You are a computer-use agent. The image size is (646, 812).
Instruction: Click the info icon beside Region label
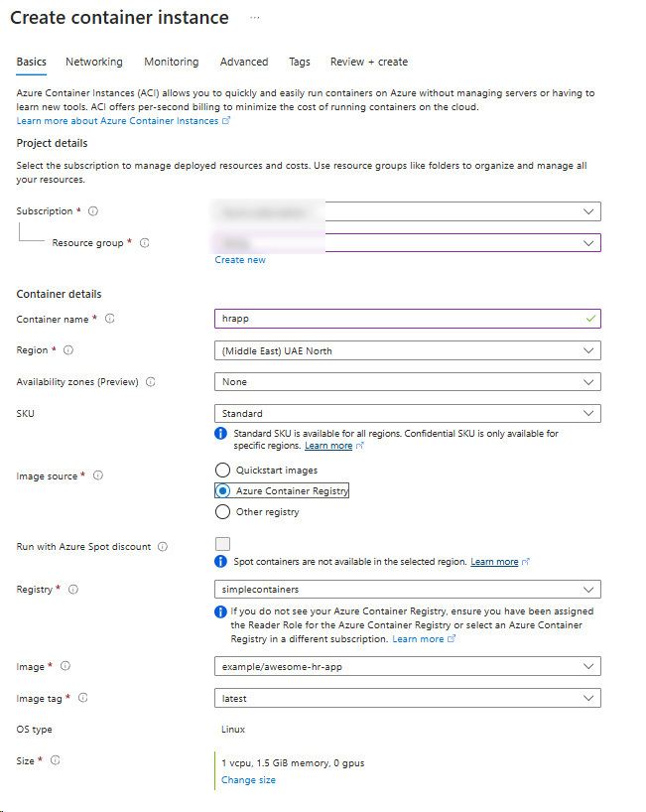[x=68, y=350]
